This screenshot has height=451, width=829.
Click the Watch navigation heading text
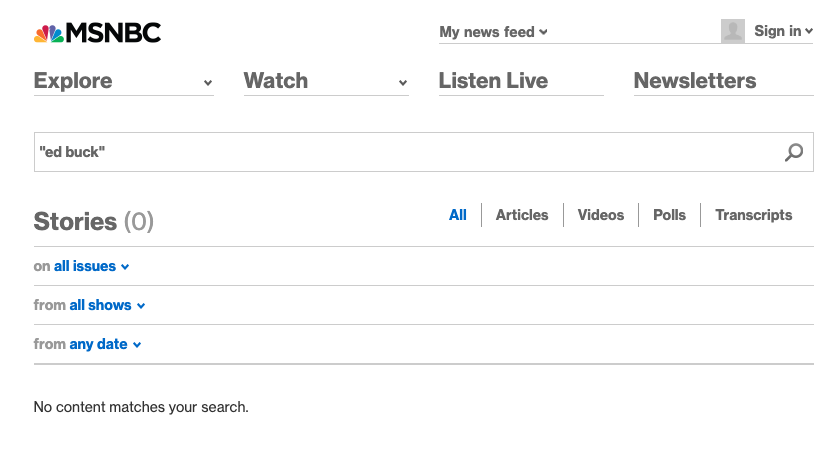(x=276, y=81)
